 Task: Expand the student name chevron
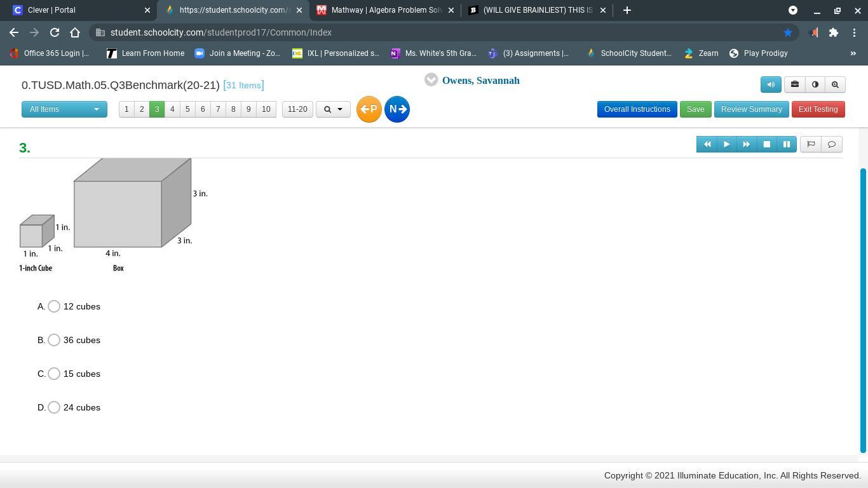click(x=431, y=80)
